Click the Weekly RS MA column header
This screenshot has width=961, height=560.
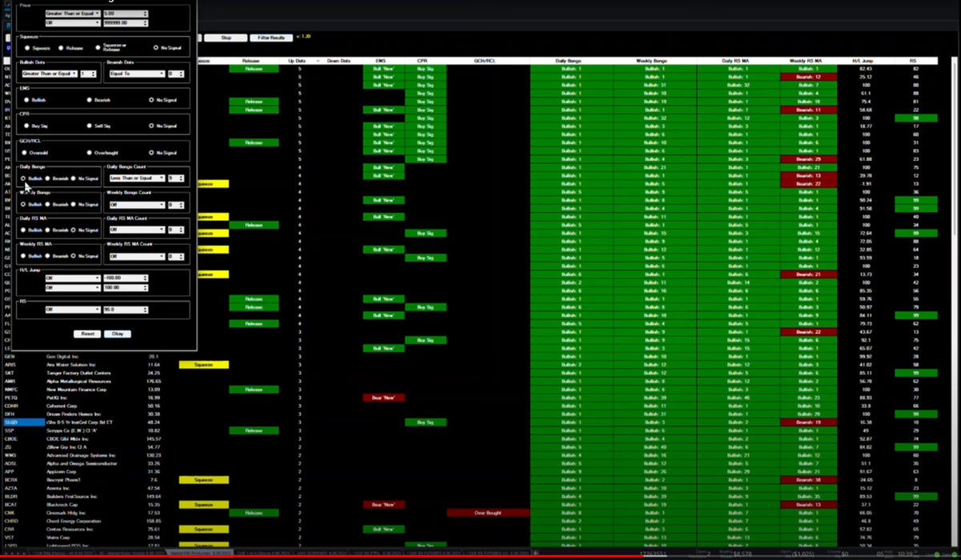click(809, 61)
